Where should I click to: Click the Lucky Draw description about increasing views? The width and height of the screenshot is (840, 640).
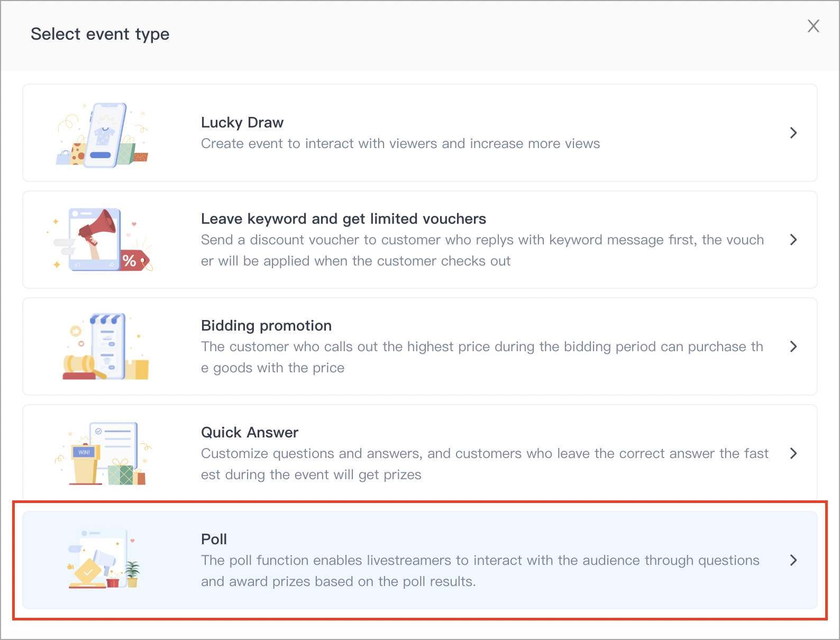pos(400,144)
